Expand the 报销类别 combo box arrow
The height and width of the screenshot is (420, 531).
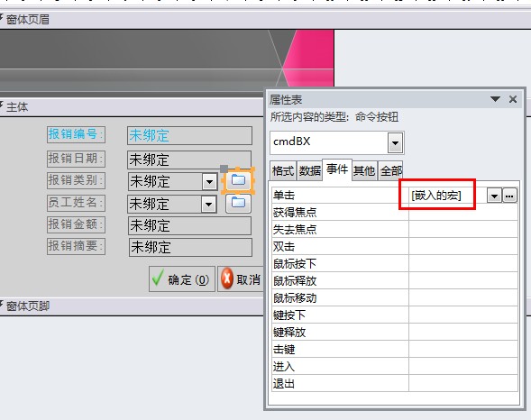[x=209, y=182]
